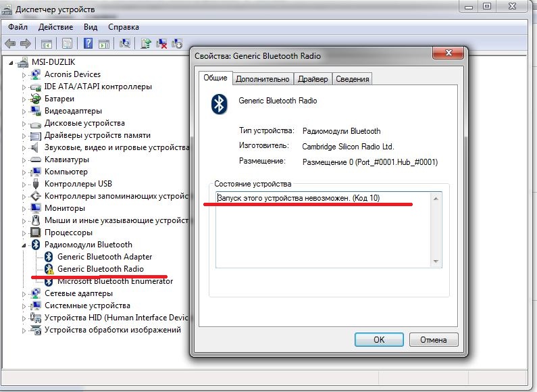
Task: Click the device status box scrollbar down arrow
Action: [436, 262]
